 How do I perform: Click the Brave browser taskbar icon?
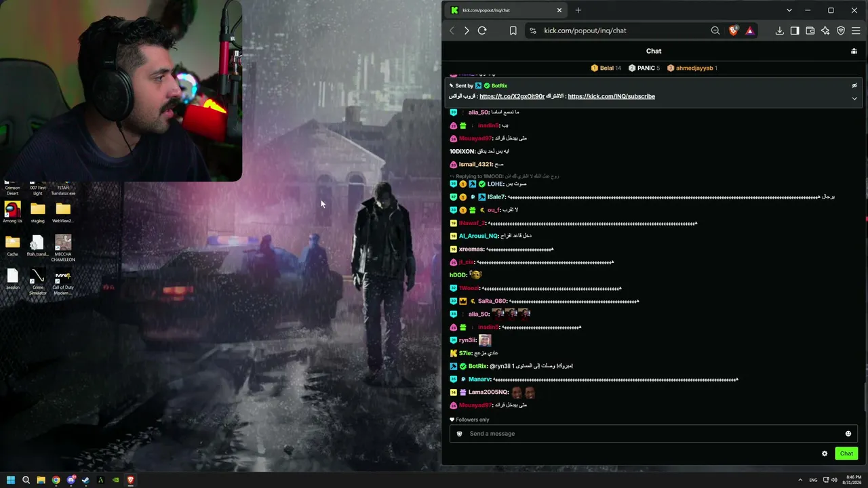(130, 480)
